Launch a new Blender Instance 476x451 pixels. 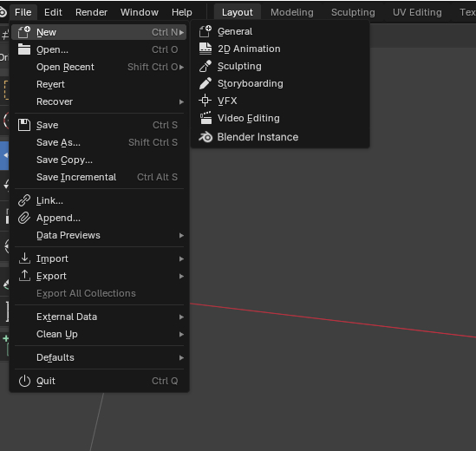pyautogui.click(x=280, y=137)
